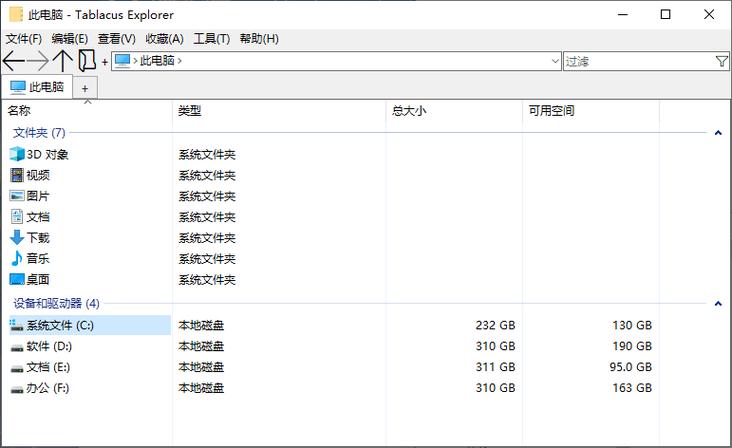Click the 办公 (F:) drive icon

click(17, 388)
